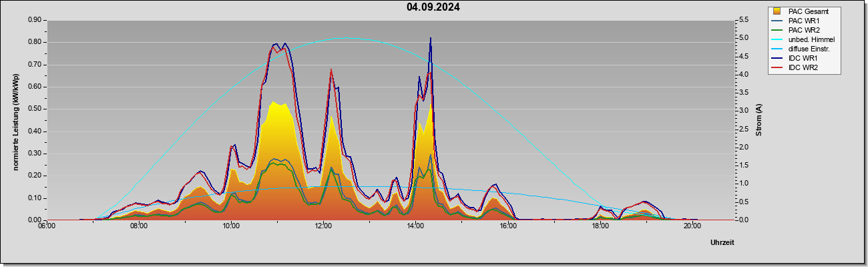Click the 0.90 value on left axis
The height and width of the screenshot is (267, 868).
click(x=35, y=20)
